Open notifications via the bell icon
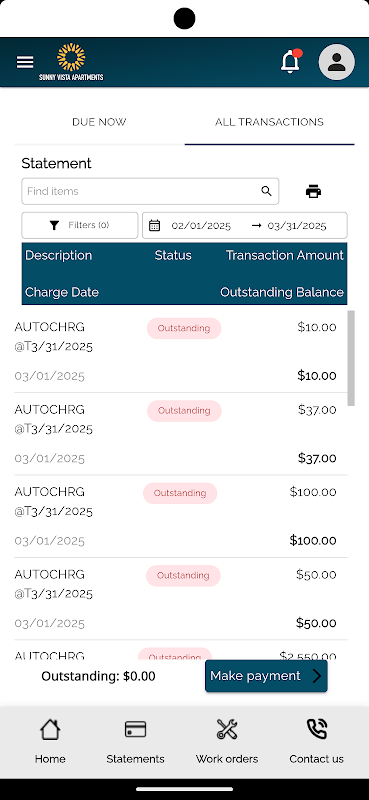This screenshot has height=800, width=369. (x=290, y=61)
